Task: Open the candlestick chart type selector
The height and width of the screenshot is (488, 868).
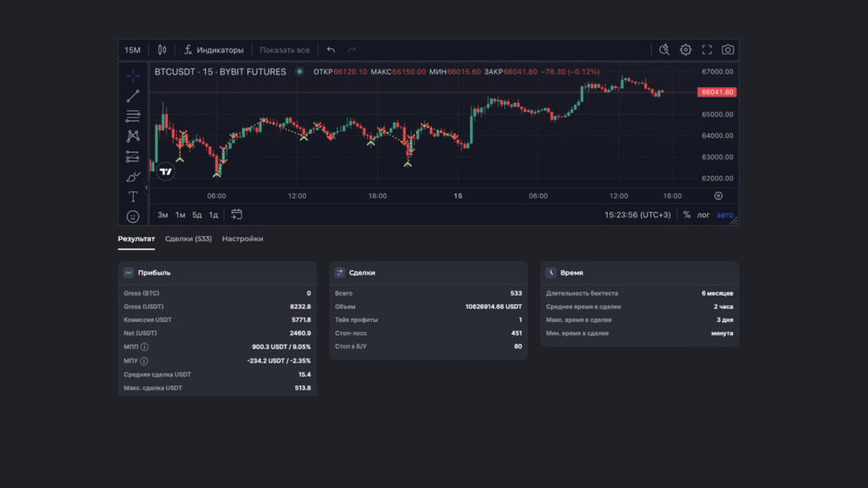Action: click(x=162, y=50)
